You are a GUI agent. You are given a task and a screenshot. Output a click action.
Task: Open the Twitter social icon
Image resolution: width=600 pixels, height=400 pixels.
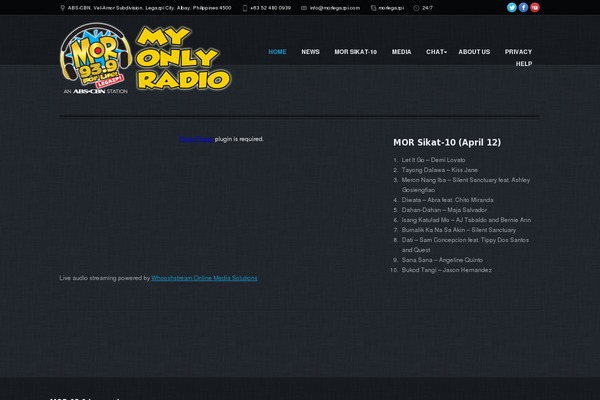click(x=512, y=7)
